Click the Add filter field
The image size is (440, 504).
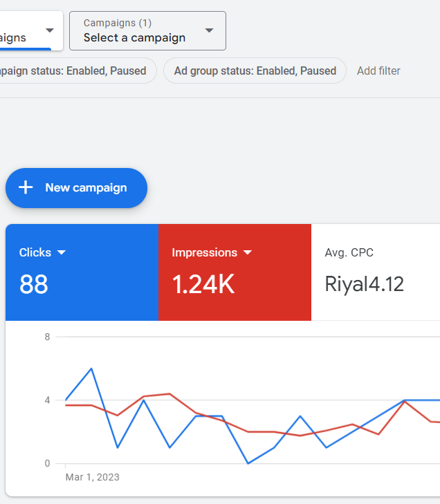coord(378,71)
